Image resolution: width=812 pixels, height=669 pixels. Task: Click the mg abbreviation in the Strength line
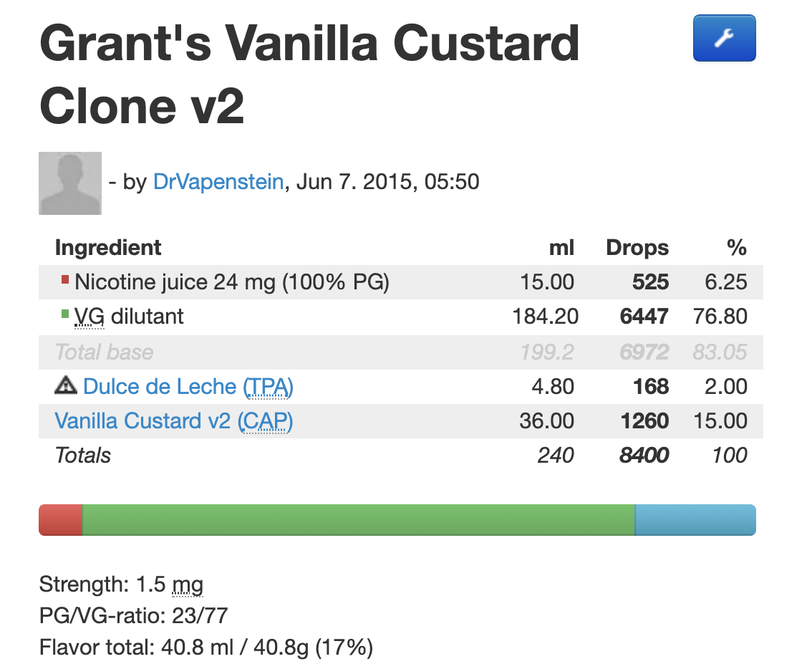coord(188,585)
